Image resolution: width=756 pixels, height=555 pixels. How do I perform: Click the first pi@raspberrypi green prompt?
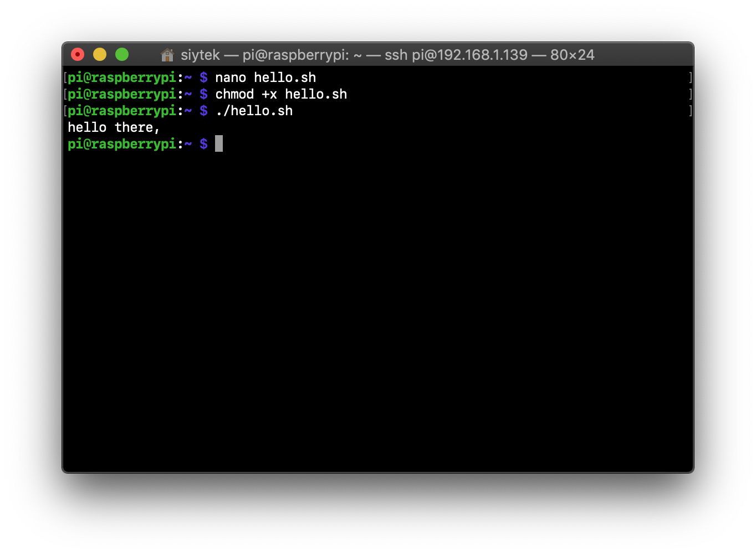point(121,77)
